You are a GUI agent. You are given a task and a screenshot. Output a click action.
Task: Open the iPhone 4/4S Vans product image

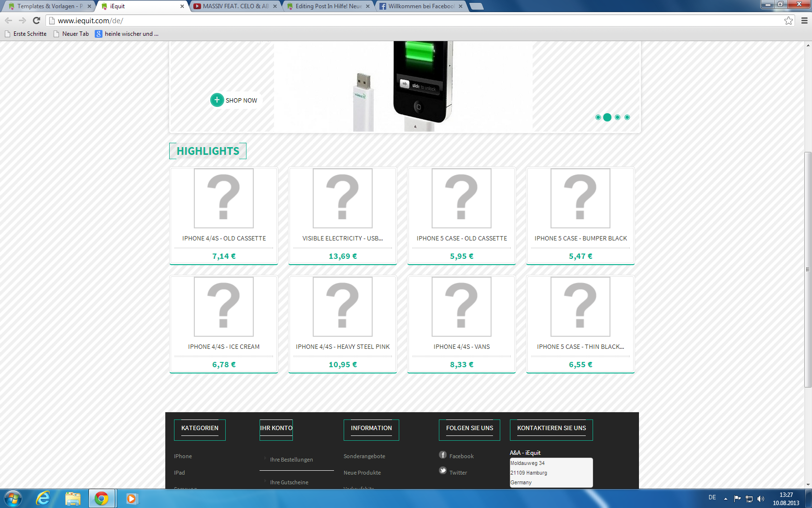(x=462, y=307)
